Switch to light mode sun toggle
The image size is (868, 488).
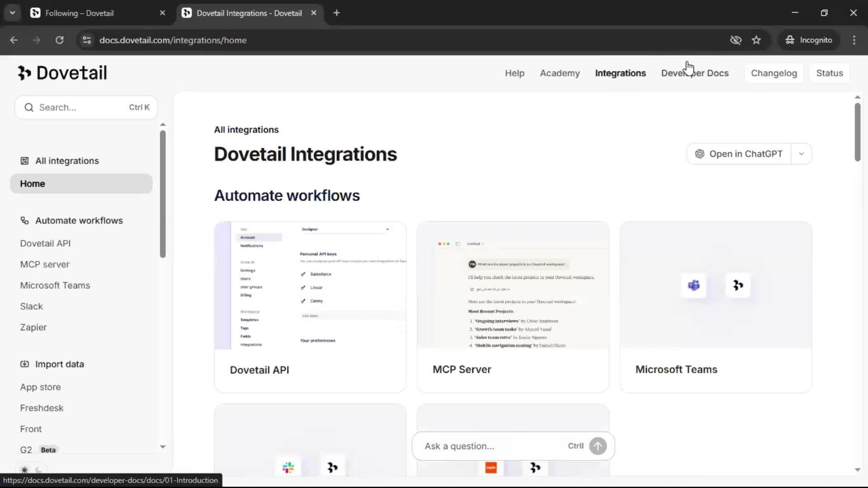pos(25,470)
